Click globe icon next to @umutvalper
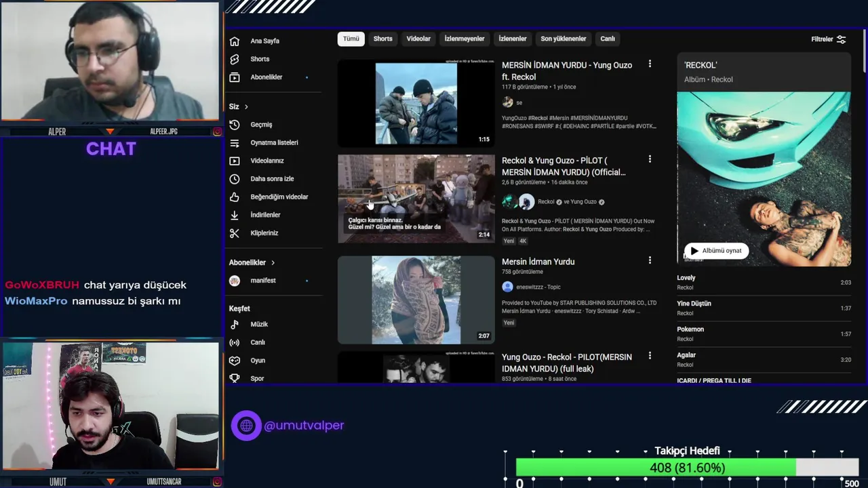Screen dimensions: 868x488 pyautogui.click(x=246, y=426)
